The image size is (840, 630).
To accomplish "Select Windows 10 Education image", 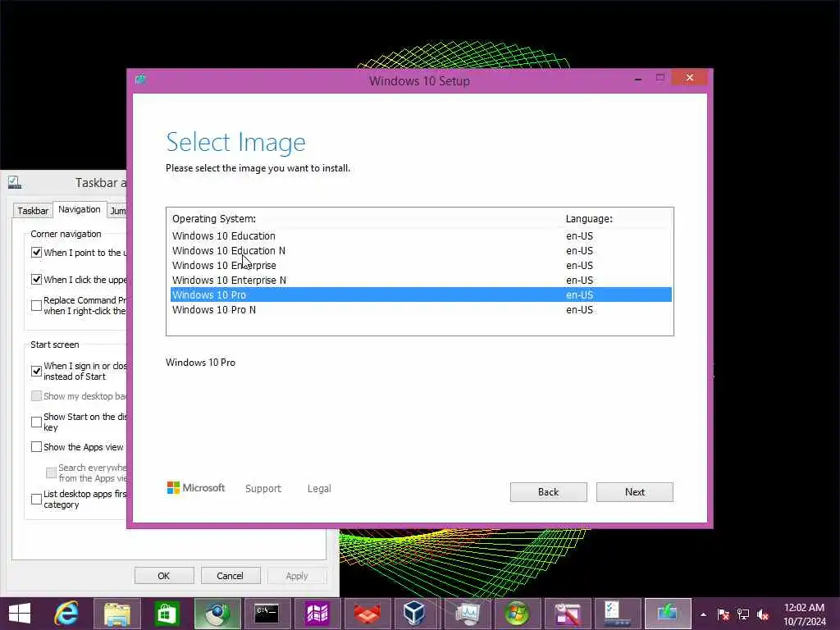I will 421,235.
